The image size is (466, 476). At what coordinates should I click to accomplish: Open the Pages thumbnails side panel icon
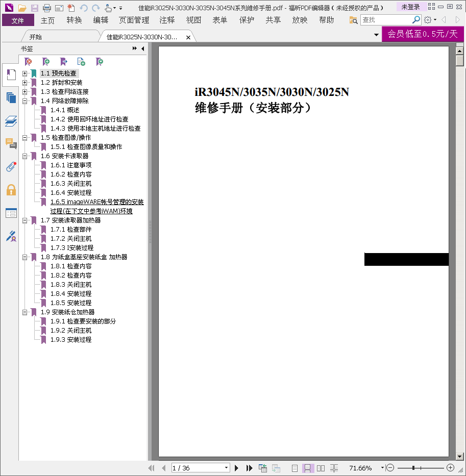pos(11,98)
